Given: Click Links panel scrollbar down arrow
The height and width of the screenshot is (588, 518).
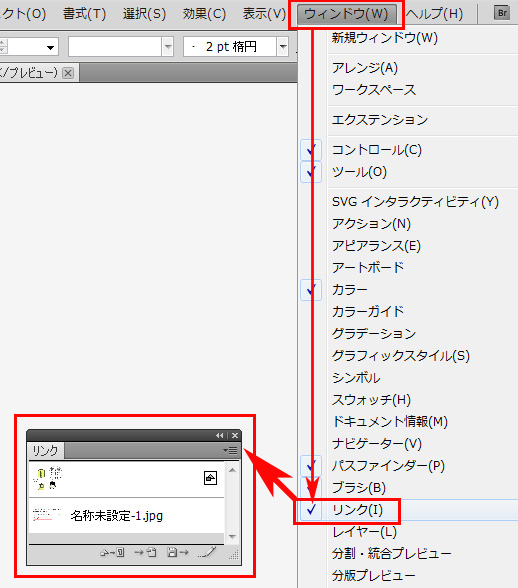Looking at the screenshot, I should [232, 536].
